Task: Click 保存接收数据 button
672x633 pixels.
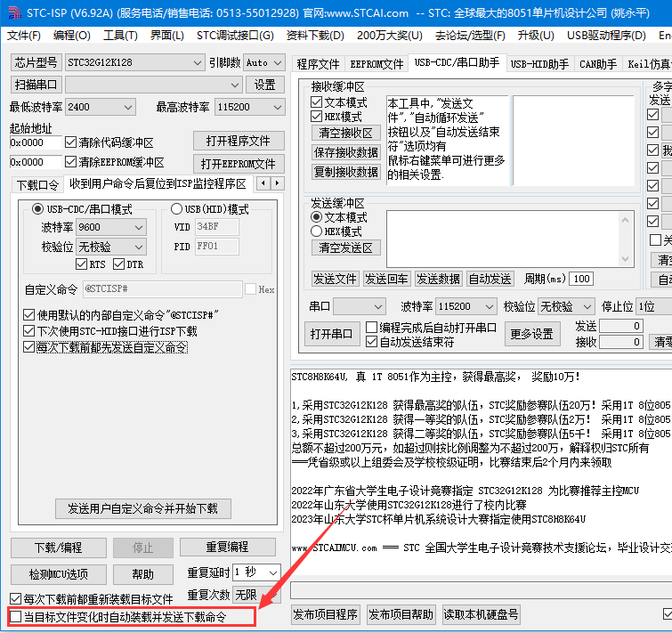Action: pos(346,152)
